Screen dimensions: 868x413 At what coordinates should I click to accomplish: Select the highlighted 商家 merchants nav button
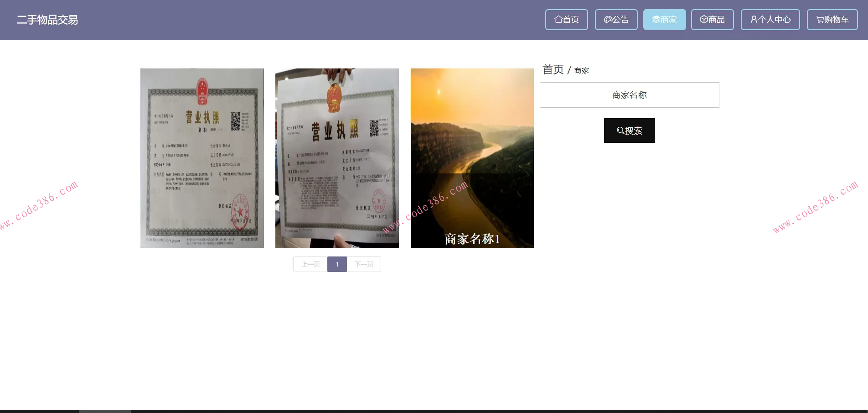pos(664,20)
